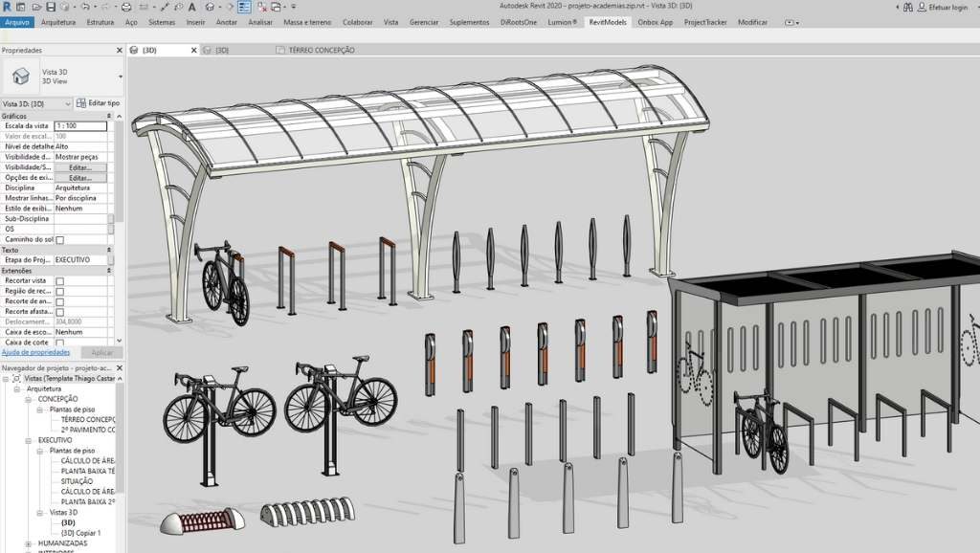Click the Revit 'R' application logo

[x=7, y=7]
